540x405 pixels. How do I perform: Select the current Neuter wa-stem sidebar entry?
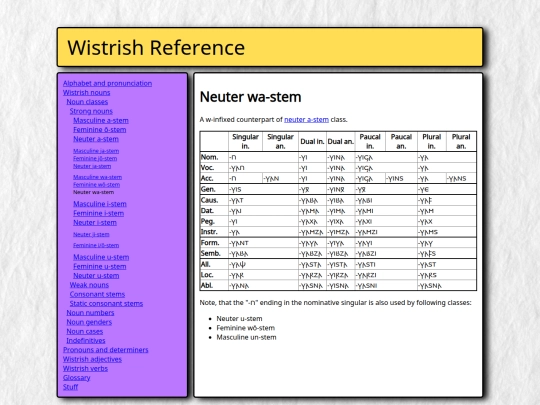click(93, 192)
